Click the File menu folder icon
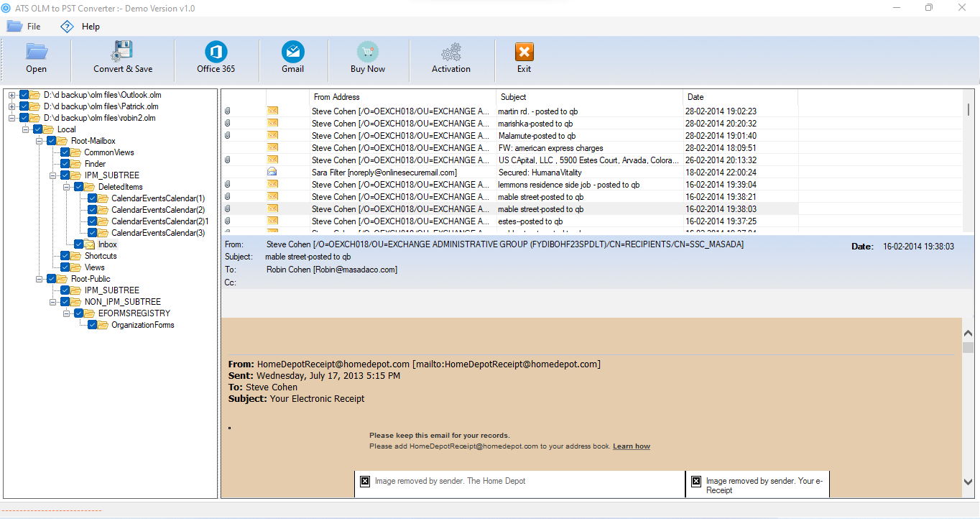 click(x=14, y=27)
